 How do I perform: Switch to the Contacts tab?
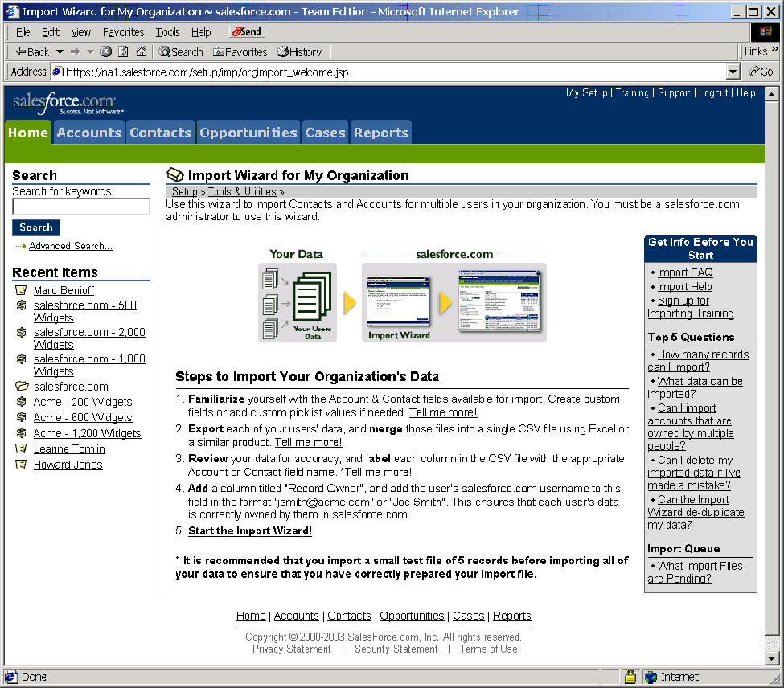pos(161,133)
